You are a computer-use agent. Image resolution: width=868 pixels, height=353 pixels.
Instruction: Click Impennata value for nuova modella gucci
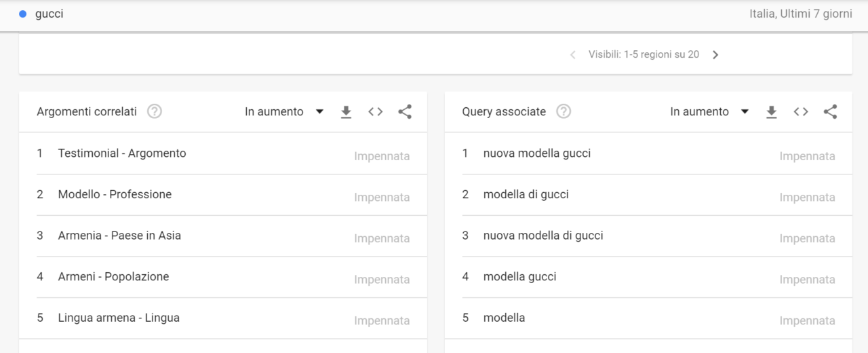point(807,156)
